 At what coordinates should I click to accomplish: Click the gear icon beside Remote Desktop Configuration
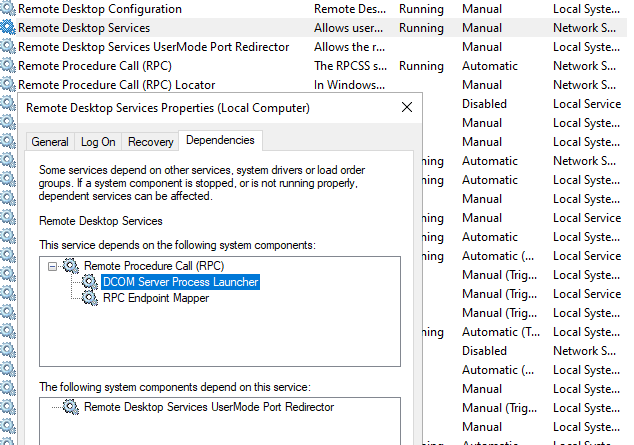(8, 8)
